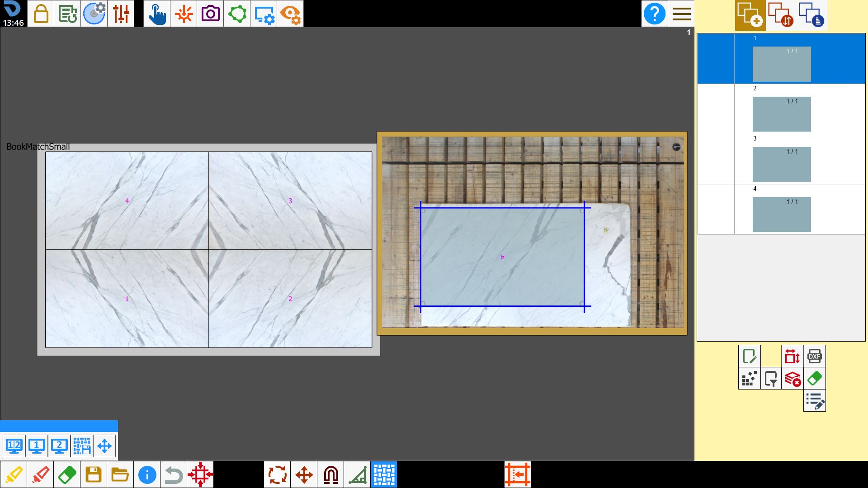Click the magnet snap icon

(330, 474)
